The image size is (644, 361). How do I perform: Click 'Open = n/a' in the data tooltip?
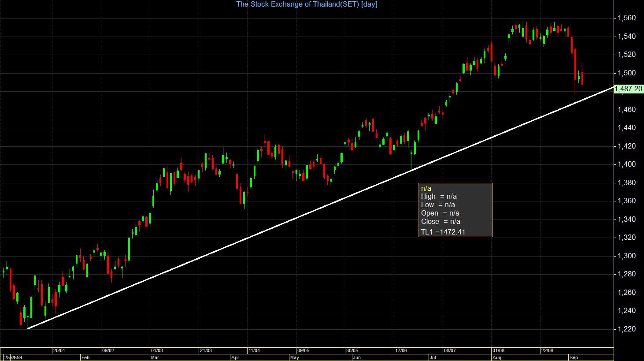(440, 213)
